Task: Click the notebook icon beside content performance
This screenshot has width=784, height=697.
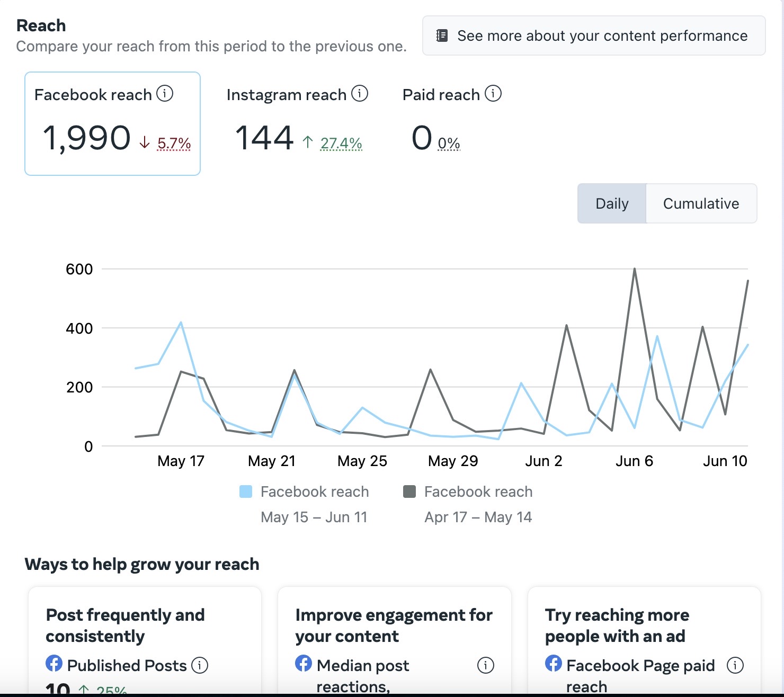Action: [442, 35]
